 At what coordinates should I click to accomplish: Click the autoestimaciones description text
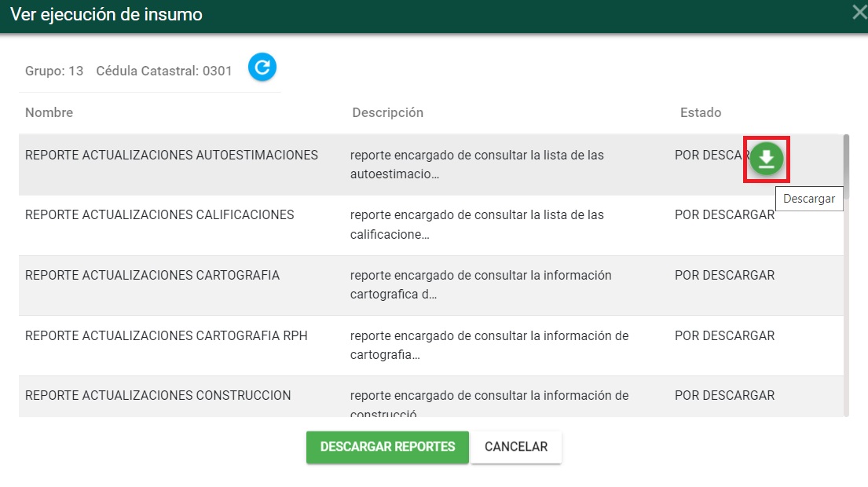click(477, 164)
